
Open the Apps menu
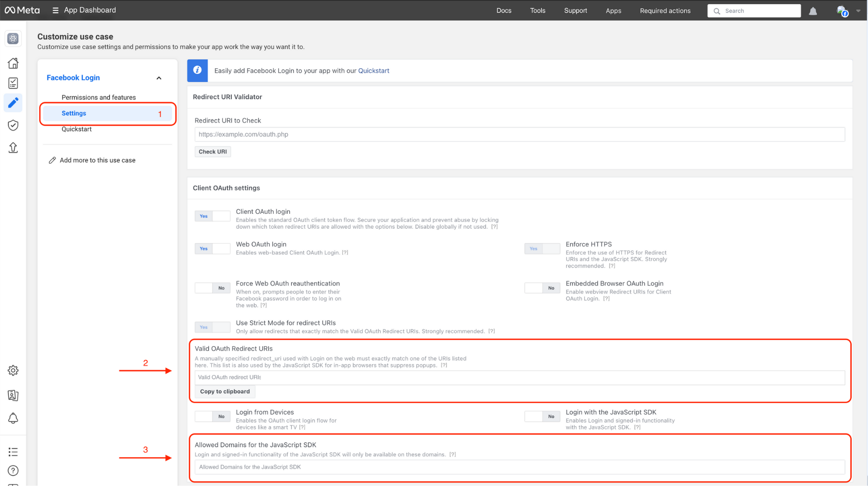pyautogui.click(x=613, y=10)
